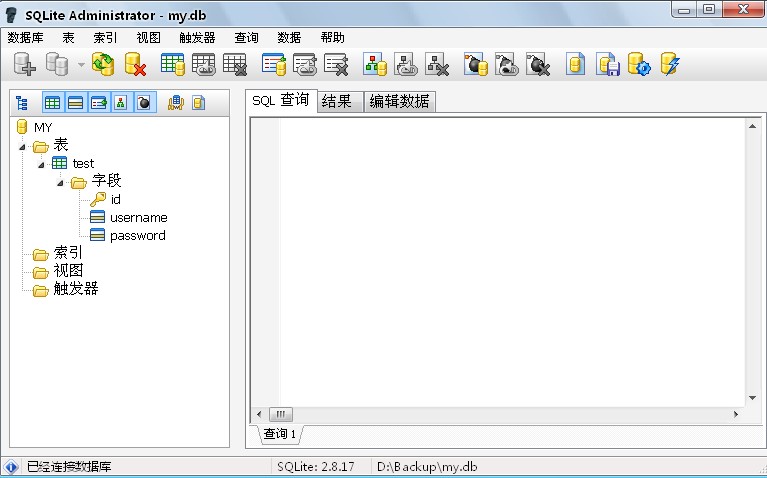Click the hand-holding-card icon in left panel

[x=176, y=103]
